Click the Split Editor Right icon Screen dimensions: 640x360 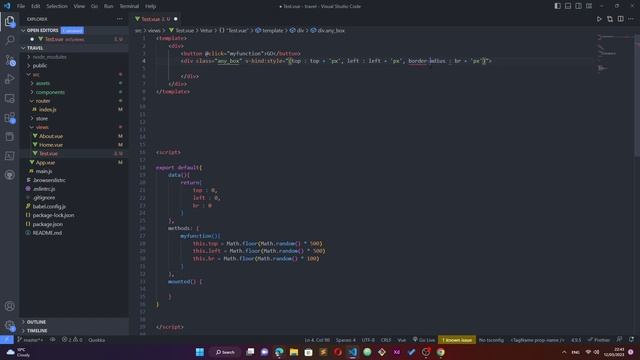pyautogui.click(x=620, y=19)
